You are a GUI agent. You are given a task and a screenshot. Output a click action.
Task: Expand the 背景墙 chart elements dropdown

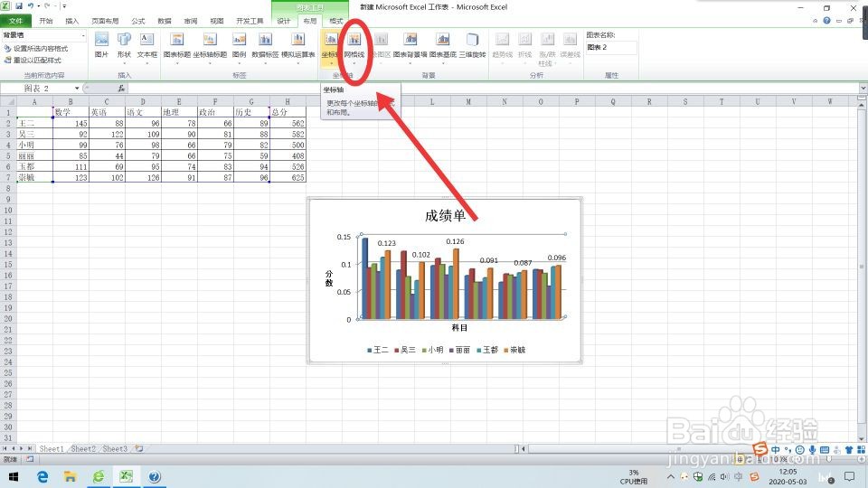pos(83,35)
